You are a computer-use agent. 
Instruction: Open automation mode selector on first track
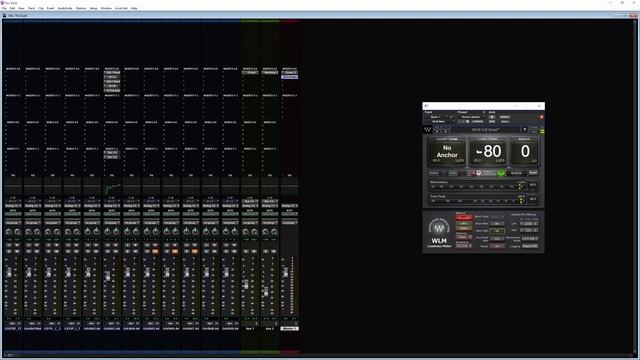(13, 214)
